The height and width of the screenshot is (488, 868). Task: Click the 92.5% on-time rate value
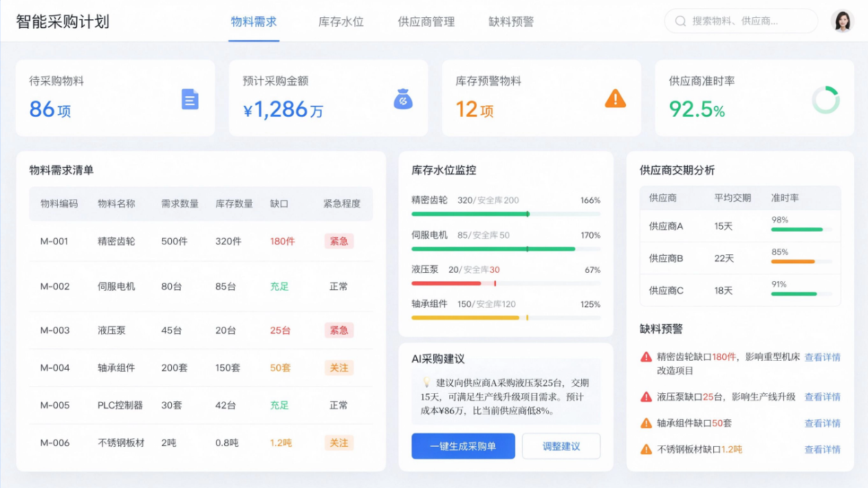click(697, 109)
